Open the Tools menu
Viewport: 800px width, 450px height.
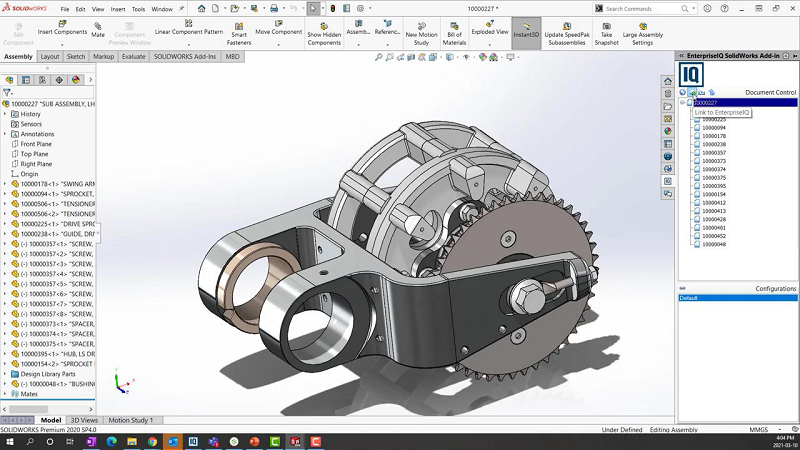[138, 8]
